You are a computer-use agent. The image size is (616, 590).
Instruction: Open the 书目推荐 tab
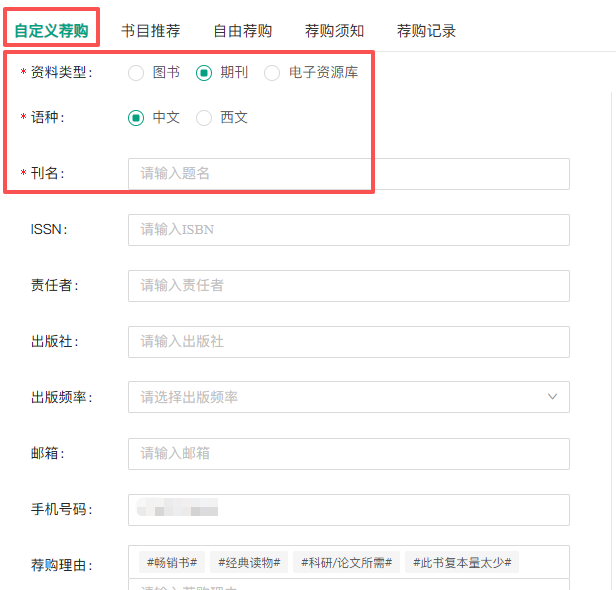tap(150, 31)
